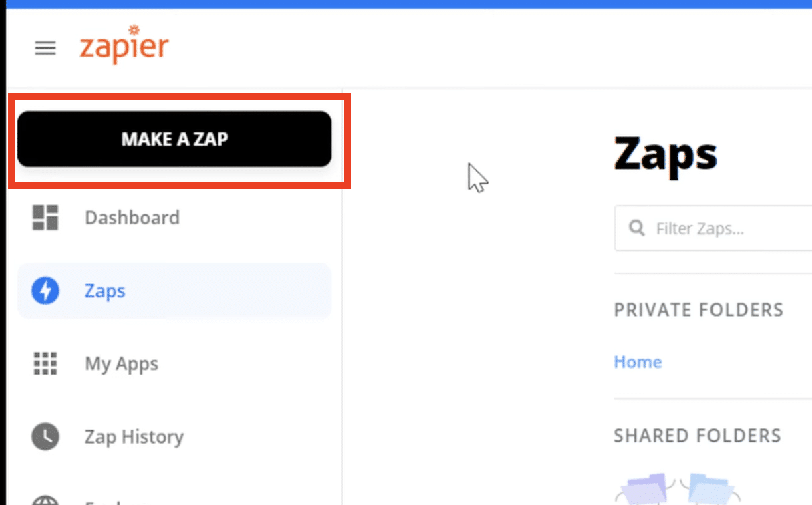Open the Dashboard menu item

tap(132, 218)
